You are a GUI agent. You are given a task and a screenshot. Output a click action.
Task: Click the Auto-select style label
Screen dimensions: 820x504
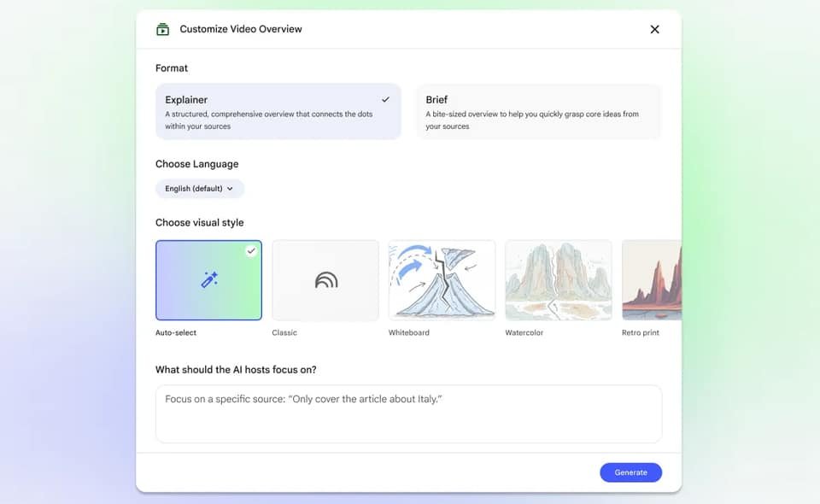point(175,333)
